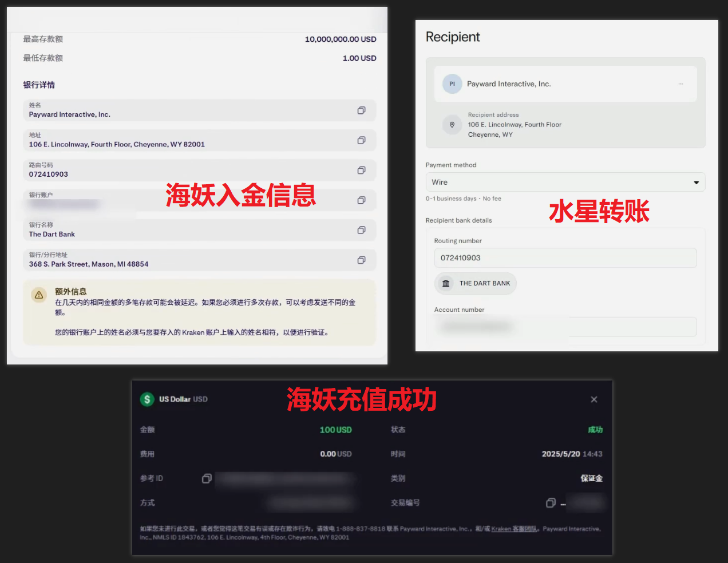Copy the blurred 银行账户 number
Viewport: 728px width, 563px height.
coord(361,200)
